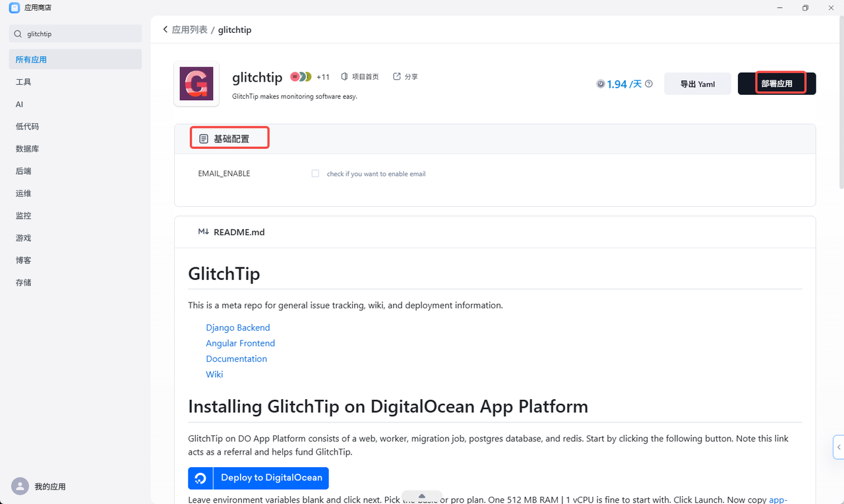Click 导出 Yaml button

698,84
